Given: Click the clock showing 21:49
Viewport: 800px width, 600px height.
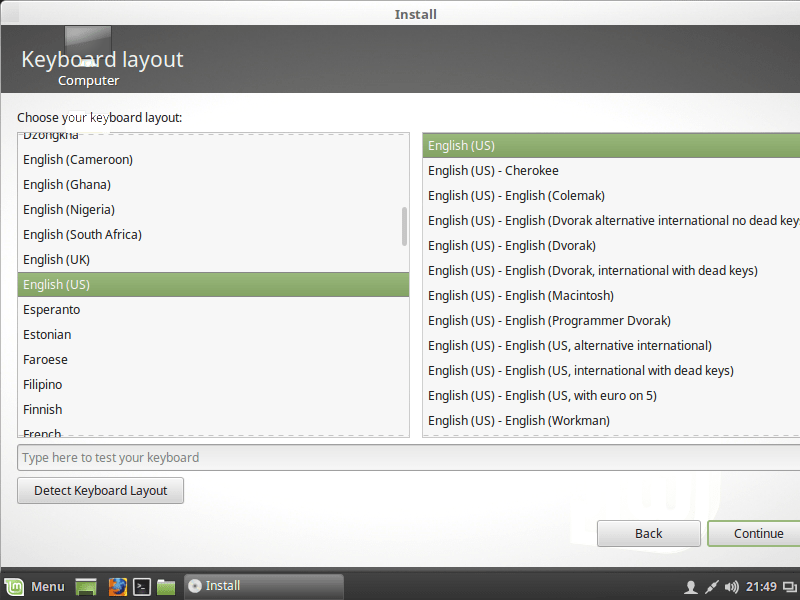Looking at the screenshot, I should [761, 587].
